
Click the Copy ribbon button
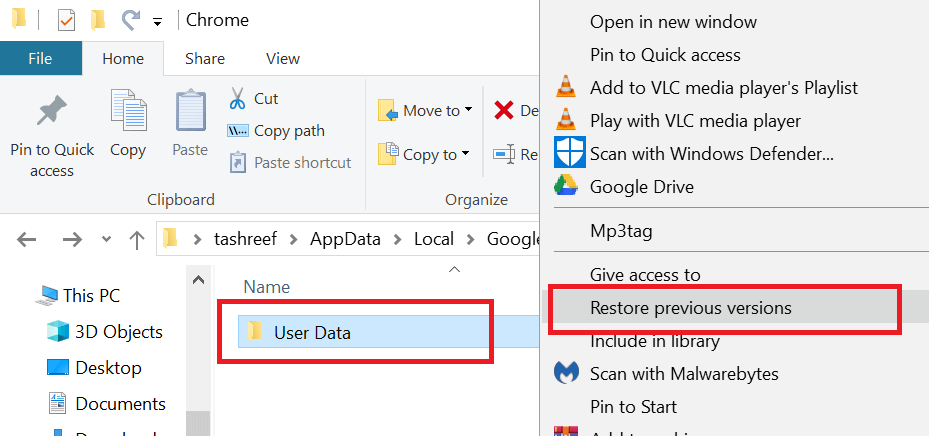[x=128, y=125]
